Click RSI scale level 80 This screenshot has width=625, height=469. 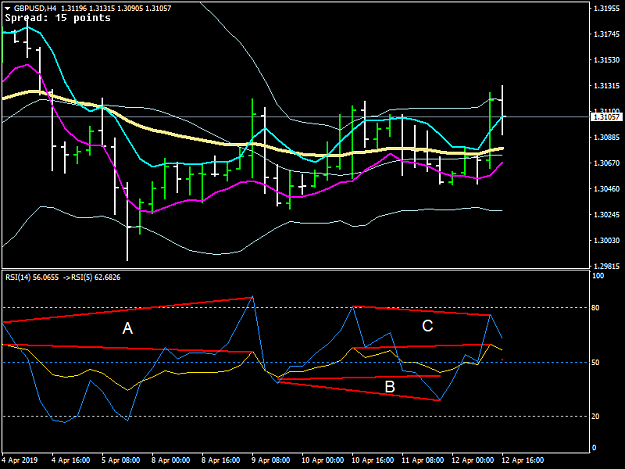(x=596, y=308)
